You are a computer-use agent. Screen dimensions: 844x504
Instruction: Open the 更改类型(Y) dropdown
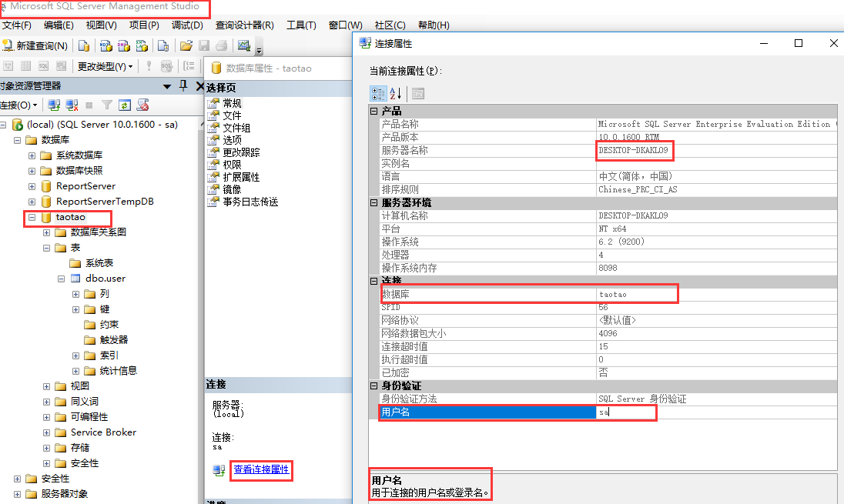tap(105, 66)
